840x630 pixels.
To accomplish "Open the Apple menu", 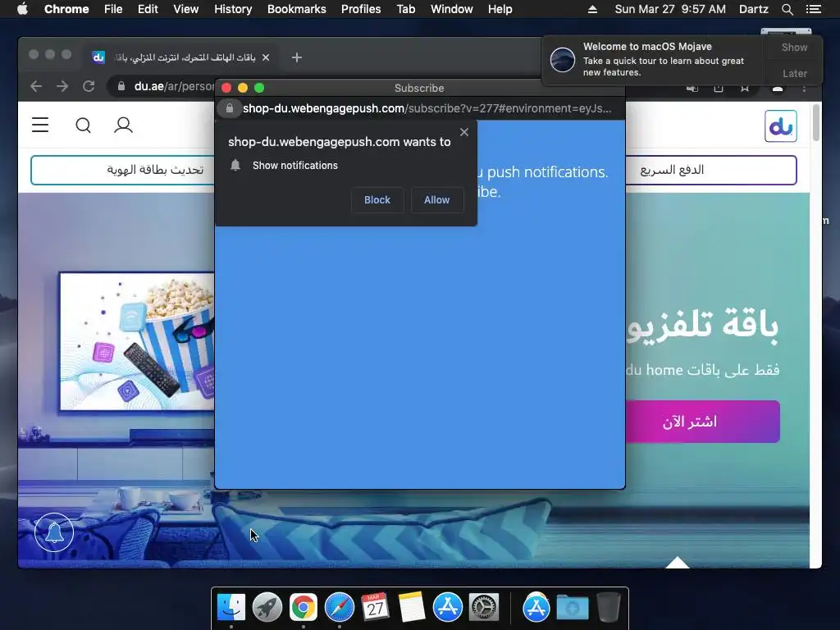I will click(22, 9).
